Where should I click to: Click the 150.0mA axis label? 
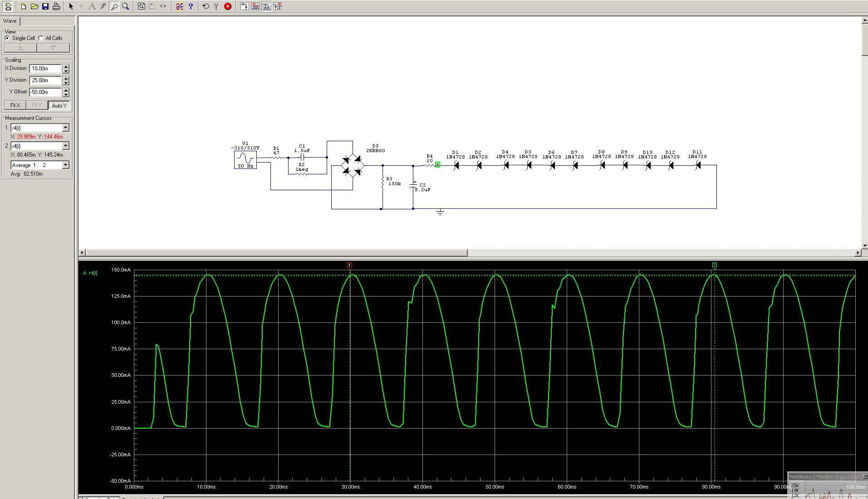pos(121,270)
